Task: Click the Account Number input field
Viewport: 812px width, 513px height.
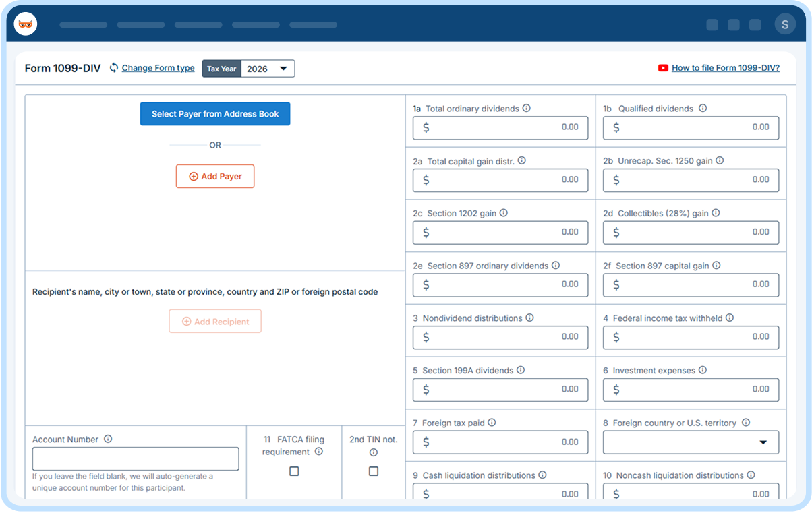Action: (136, 459)
